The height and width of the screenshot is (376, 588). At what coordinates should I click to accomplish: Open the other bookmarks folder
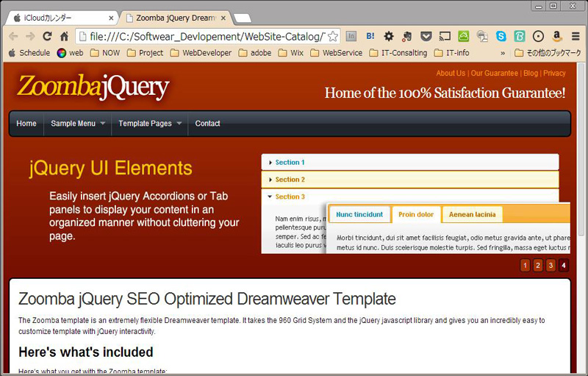(548, 53)
